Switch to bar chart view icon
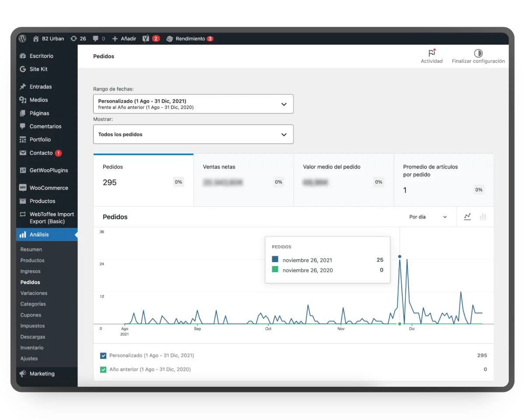The width and height of the screenshot is (525, 420). tap(483, 217)
